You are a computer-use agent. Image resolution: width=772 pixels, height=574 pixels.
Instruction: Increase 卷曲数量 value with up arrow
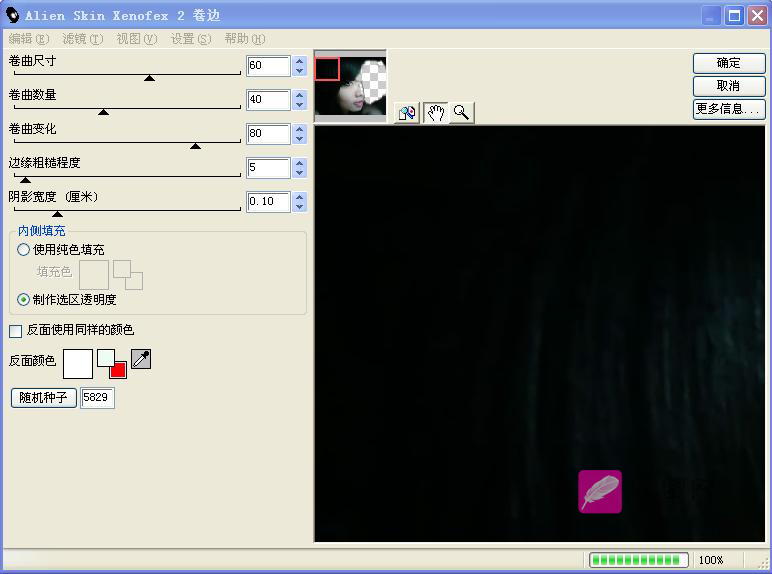(x=299, y=95)
